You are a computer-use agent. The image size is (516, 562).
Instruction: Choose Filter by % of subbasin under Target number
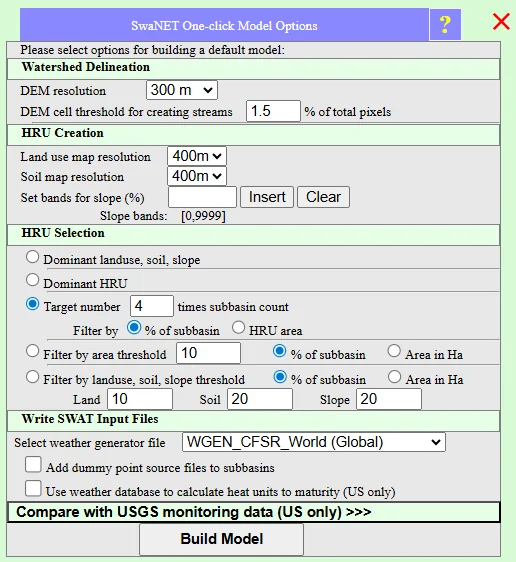click(x=134, y=328)
